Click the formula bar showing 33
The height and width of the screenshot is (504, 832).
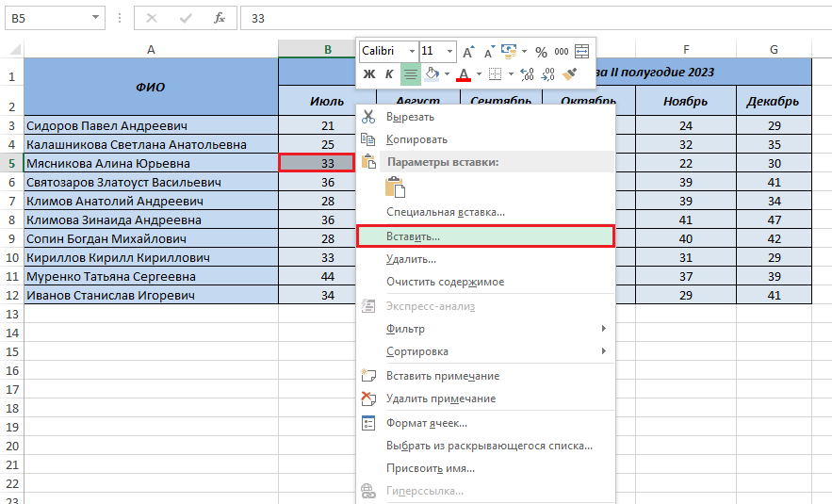(x=528, y=18)
